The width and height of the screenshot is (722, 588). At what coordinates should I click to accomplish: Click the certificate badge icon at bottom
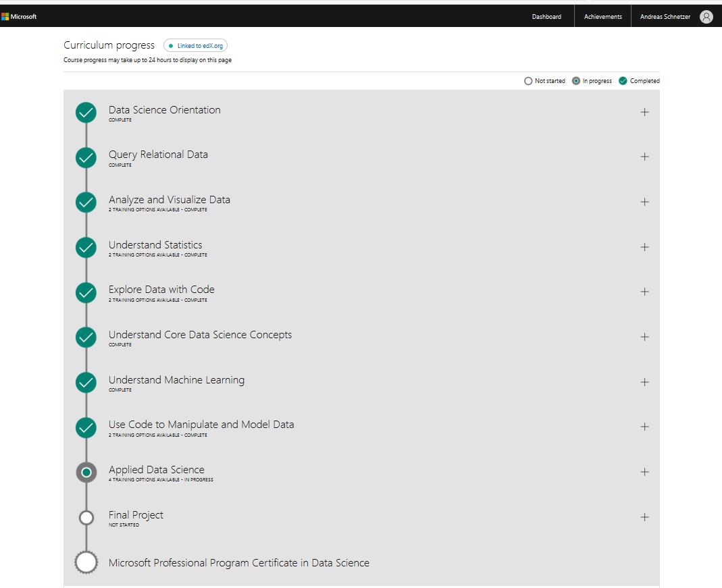[x=86, y=562]
